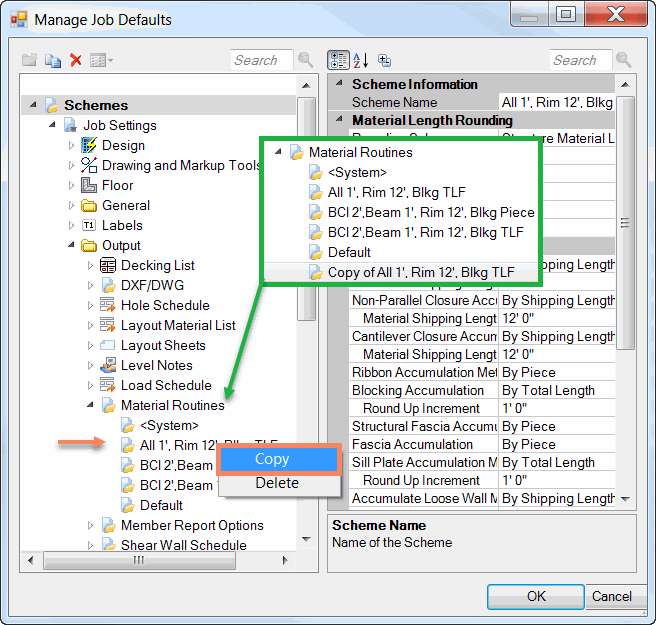
Task: Select the Load Schedule tree item
Action: click(166, 385)
